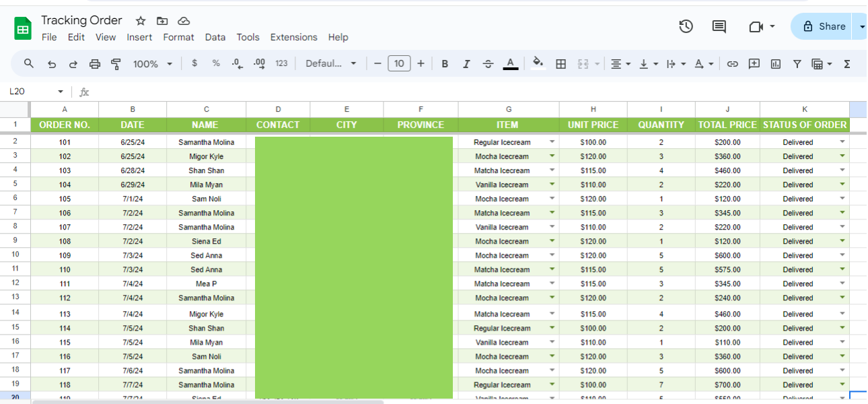
Task: Rename the Tracking Order title
Action: click(x=81, y=20)
